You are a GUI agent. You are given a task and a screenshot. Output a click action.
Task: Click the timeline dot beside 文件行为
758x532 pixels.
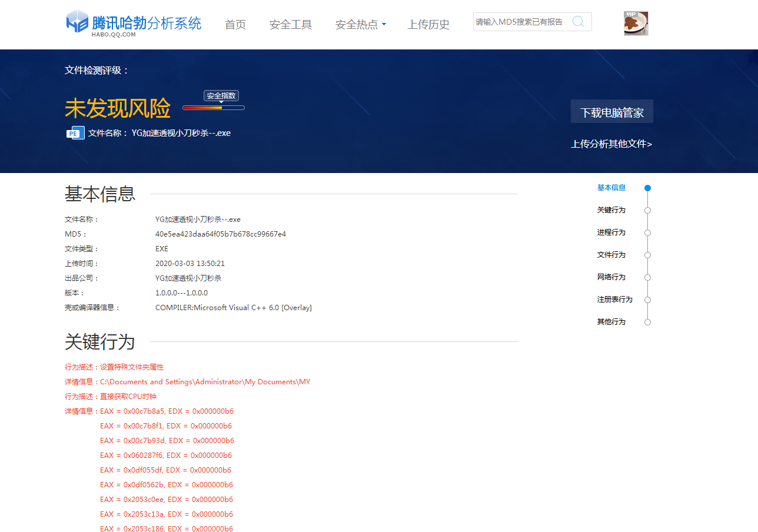(648, 255)
